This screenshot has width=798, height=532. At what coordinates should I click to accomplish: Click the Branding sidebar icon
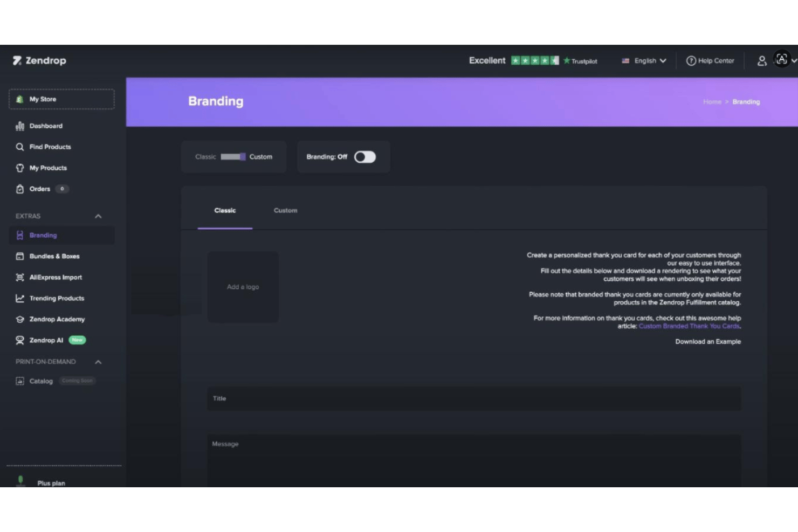coord(20,235)
